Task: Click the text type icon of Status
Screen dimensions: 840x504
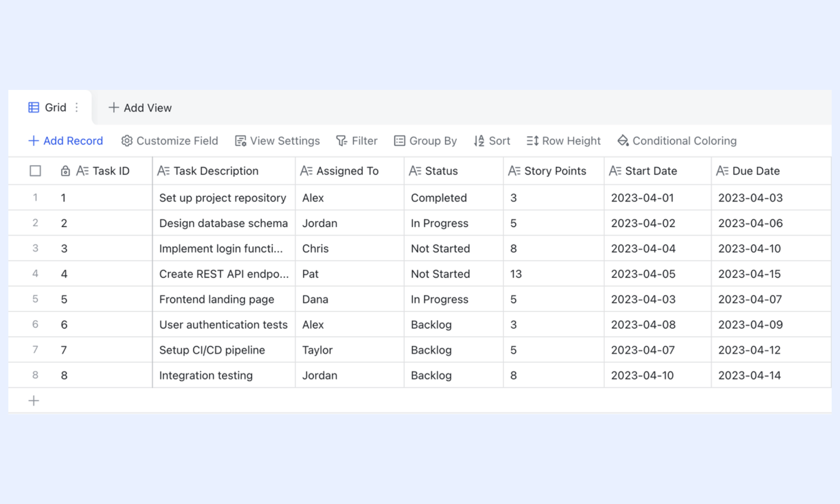Action: pyautogui.click(x=415, y=171)
